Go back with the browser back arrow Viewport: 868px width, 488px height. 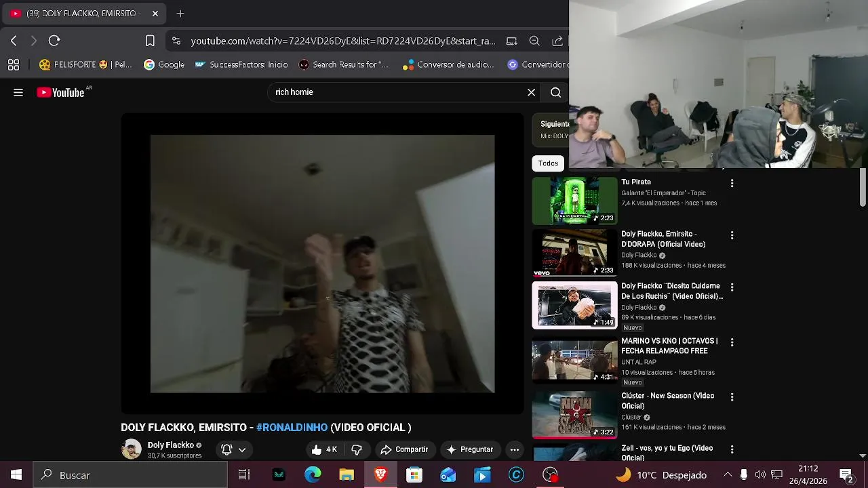point(14,41)
